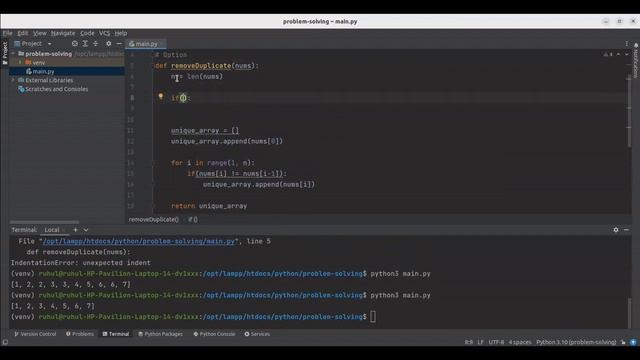640x360 pixels.
Task: Click the Project vertical tool window button
Action: coord(5,53)
